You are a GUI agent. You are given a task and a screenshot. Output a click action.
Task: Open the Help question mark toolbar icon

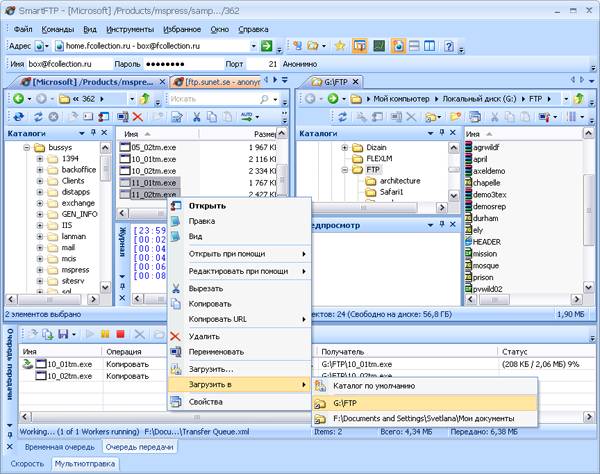tap(449, 46)
